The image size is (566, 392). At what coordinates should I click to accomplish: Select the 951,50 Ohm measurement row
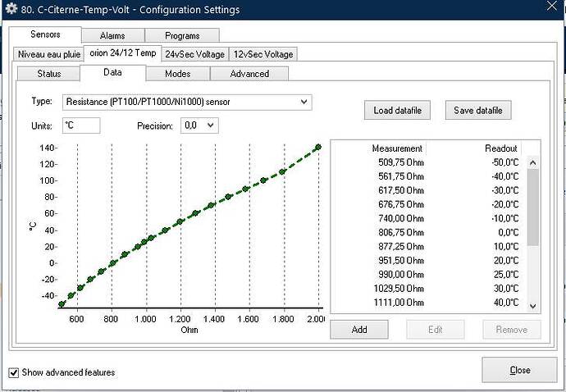tap(429, 261)
